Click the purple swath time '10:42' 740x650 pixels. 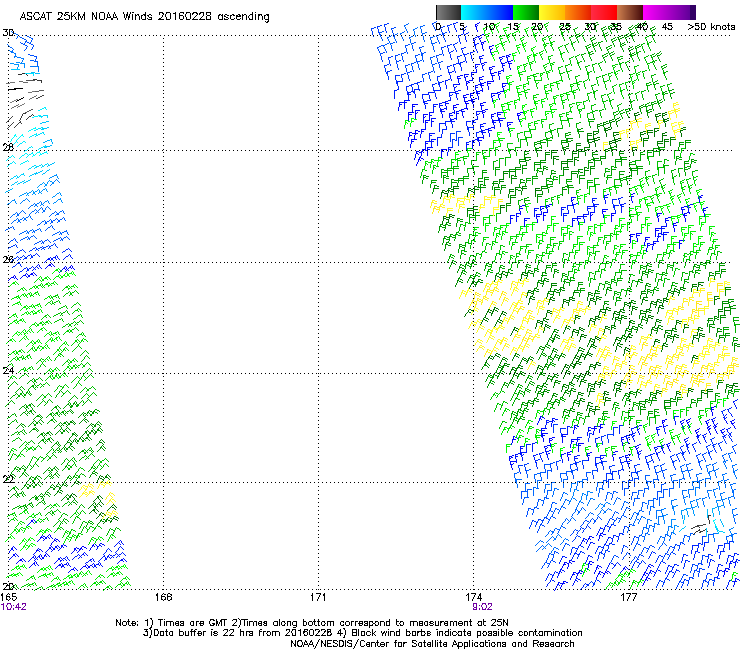(14, 607)
